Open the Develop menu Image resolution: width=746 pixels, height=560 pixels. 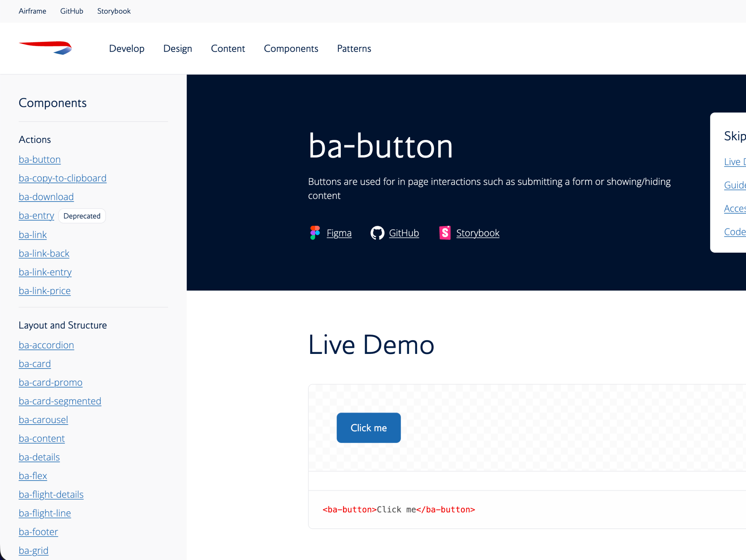click(x=127, y=49)
